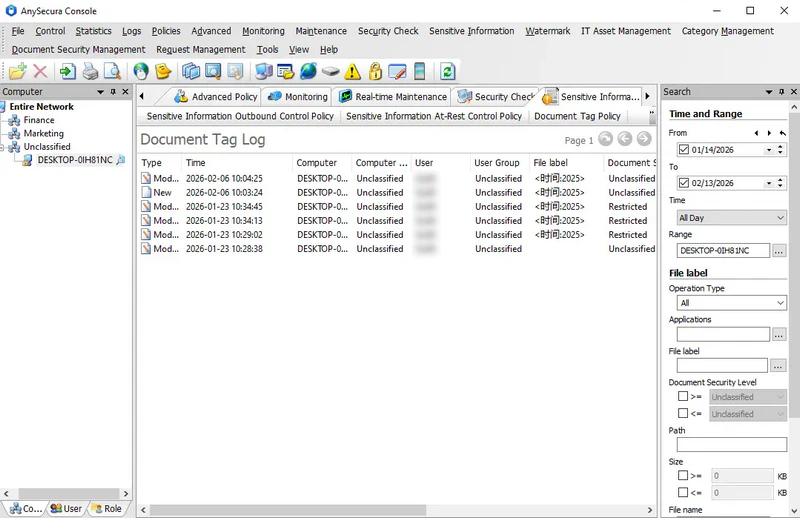Enable Document Security Level <= checkbox
The height and width of the screenshot is (518, 800).
click(x=683, y=413)
